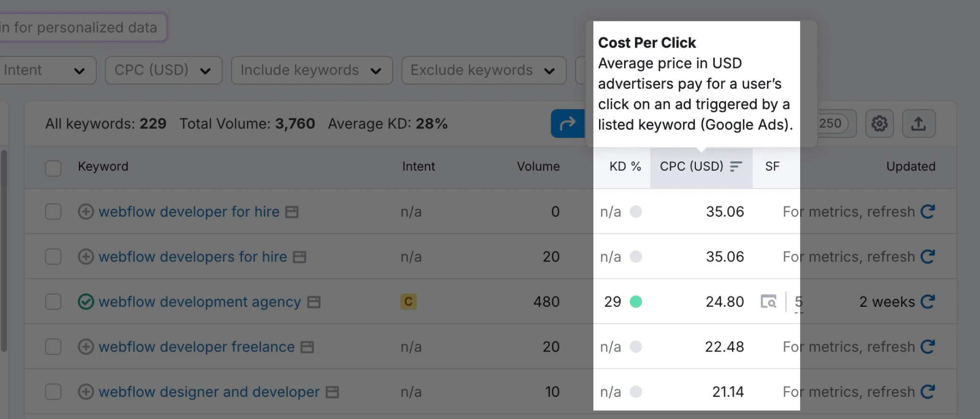
Task: Click the blue share arrow button
Action: click(567, 124)
